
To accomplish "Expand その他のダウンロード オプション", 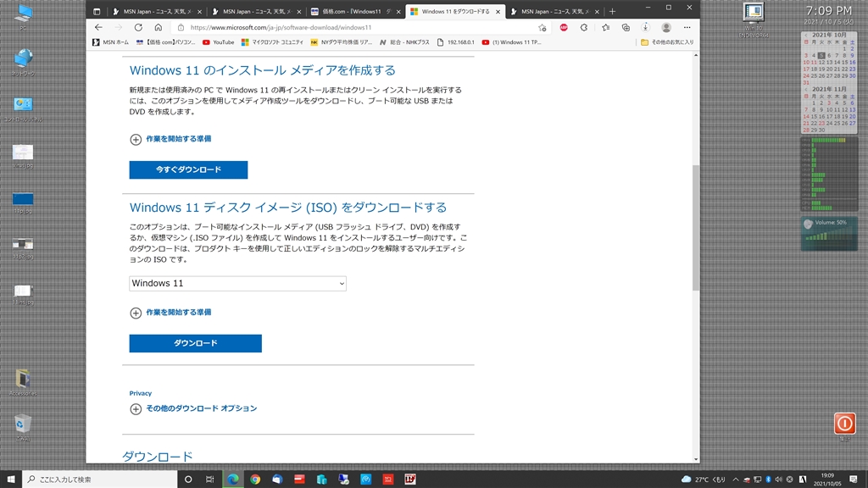I will 193,409.
